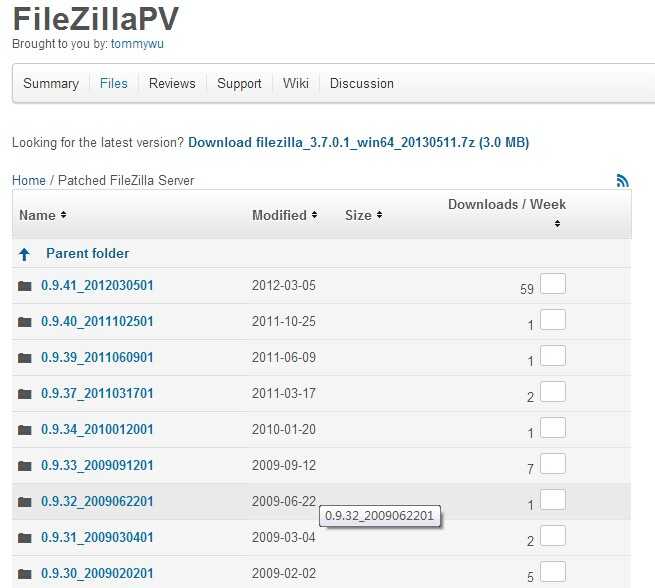Open folder 0.9.39_2011060901
The image size is (655, 588).
97,357
